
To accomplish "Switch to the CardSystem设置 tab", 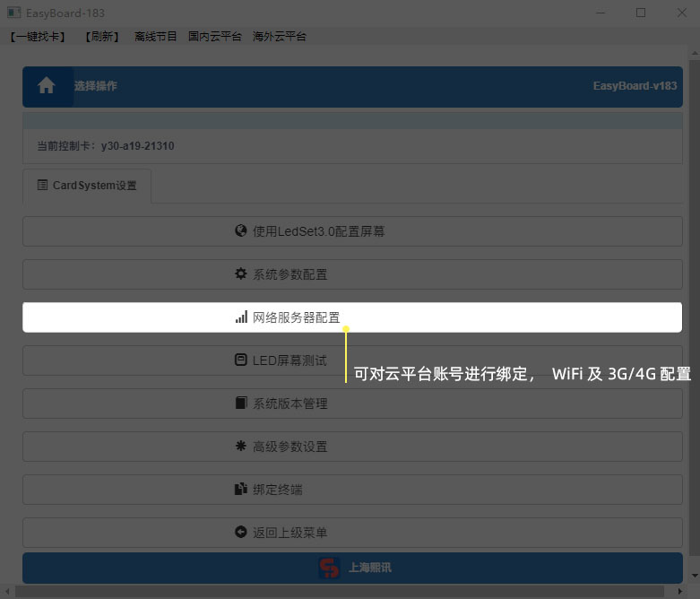I will pos(87,186).
